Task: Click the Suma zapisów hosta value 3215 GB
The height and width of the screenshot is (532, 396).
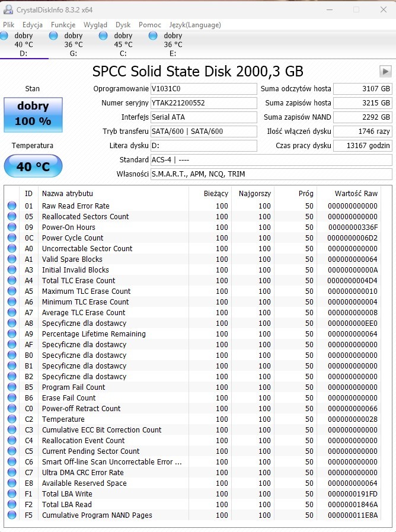Action: [x=363, y=103]
